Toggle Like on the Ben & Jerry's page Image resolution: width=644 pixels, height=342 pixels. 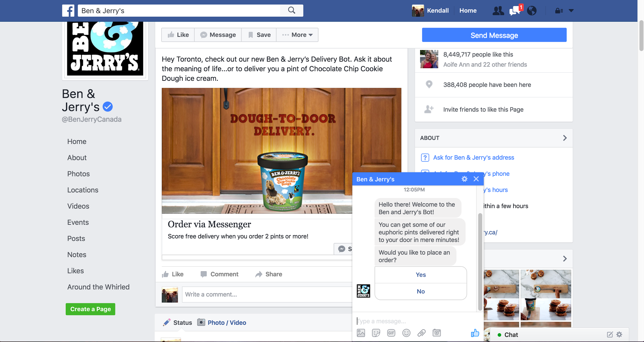coord(178,35)
